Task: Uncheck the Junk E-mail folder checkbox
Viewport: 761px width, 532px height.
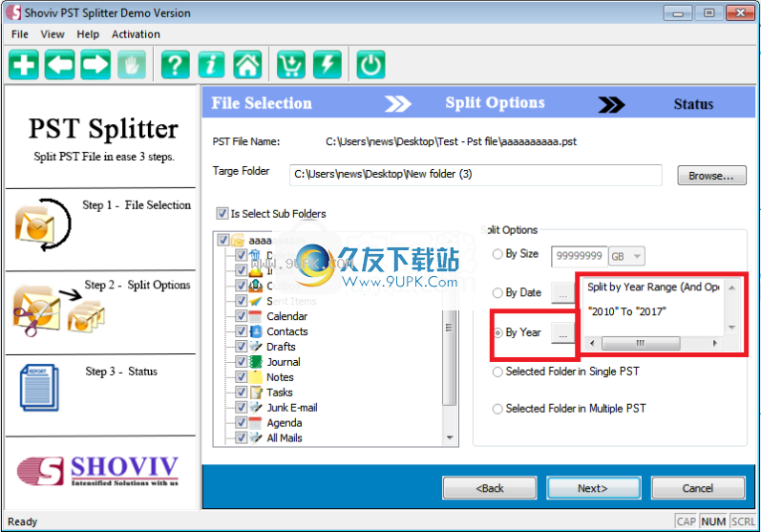Action: point(241,407)
